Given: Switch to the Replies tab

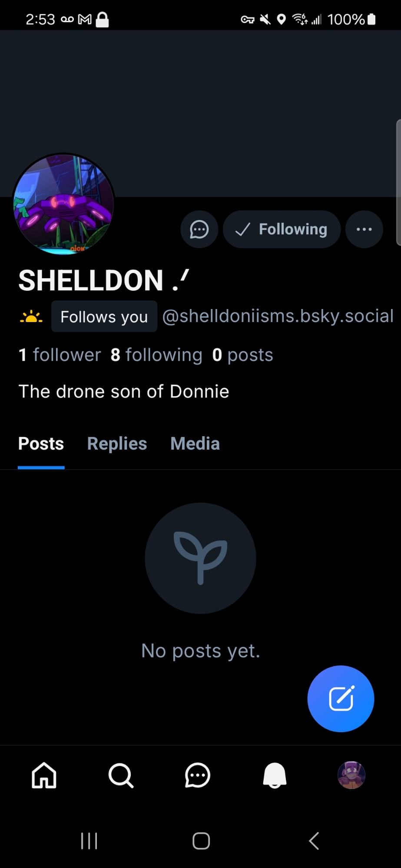Looking at the screenshot, I should [x=117, y=444].
